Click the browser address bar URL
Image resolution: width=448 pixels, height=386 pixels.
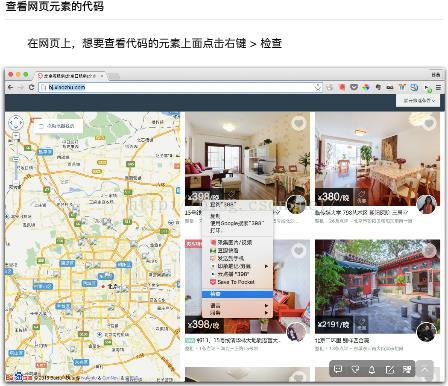[x=67, y=87]
